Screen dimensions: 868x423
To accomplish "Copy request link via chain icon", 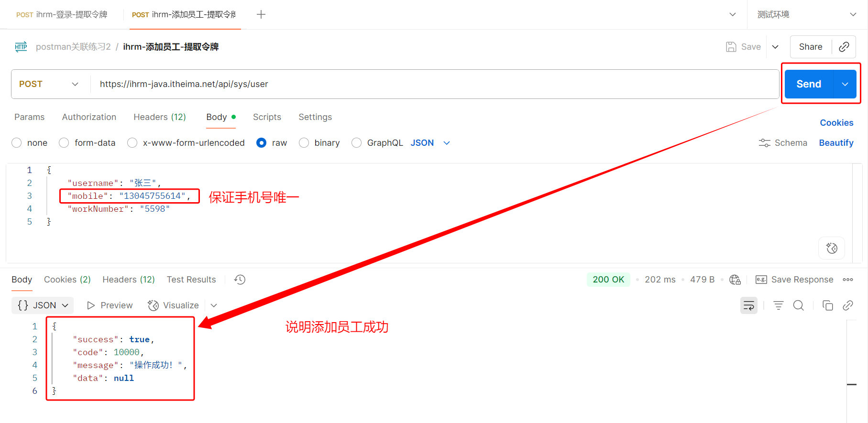I will pyautogui.click(x=844, y=47).
